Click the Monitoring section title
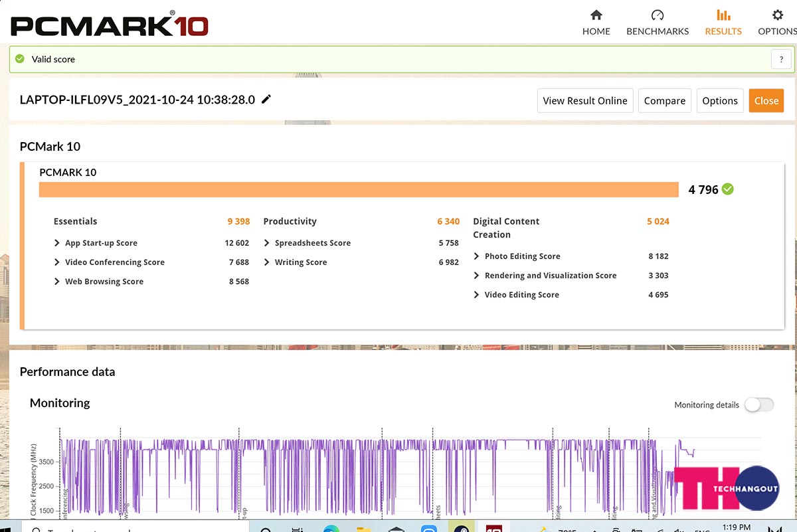This screenshot has width=797, height=532. pyautogui.click(x=60, y=403)
